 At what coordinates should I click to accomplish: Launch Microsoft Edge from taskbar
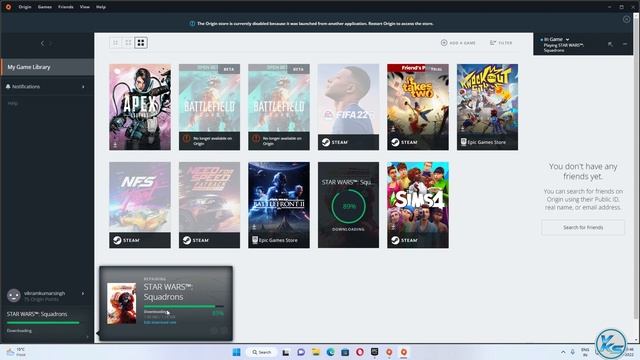[x=330, y=352]
